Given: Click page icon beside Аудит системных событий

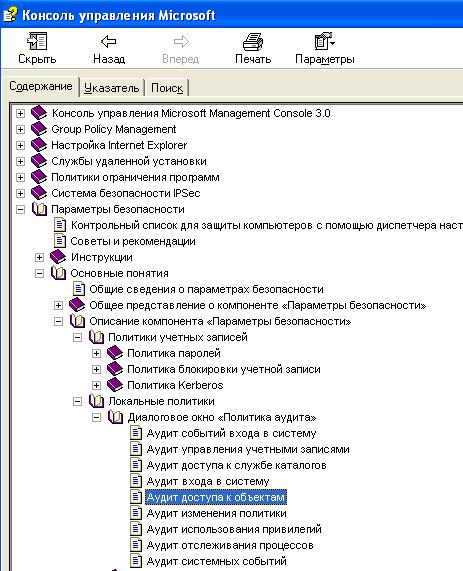Looking at the screenshot, I should pos(136,562).
